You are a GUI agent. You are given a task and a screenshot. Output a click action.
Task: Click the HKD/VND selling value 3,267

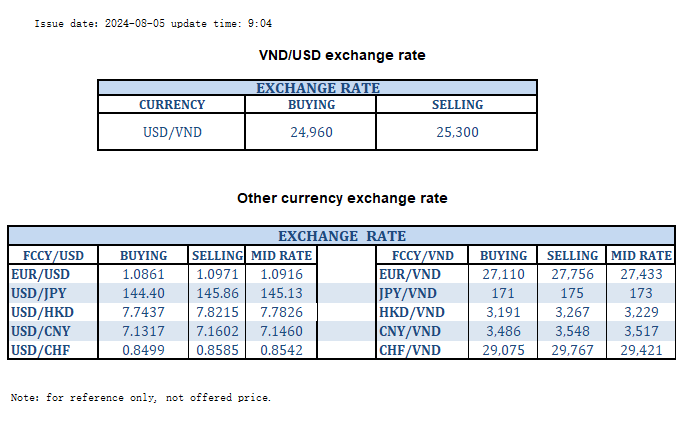click(x=573, y=312)
